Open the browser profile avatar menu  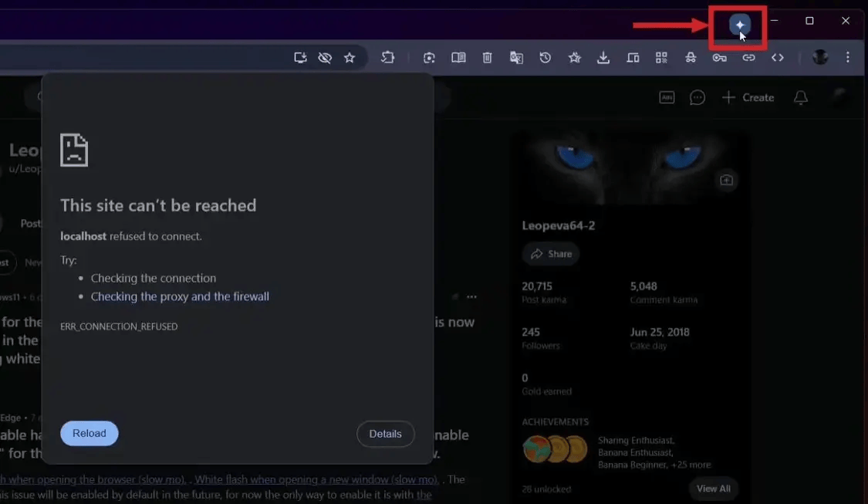[820, 57]
